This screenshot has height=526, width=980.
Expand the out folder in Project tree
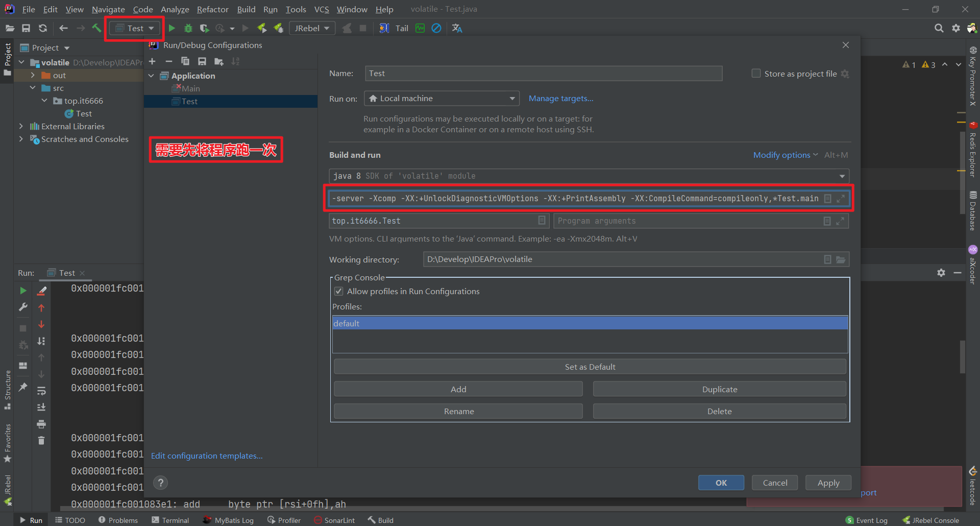tap(33, 75)
